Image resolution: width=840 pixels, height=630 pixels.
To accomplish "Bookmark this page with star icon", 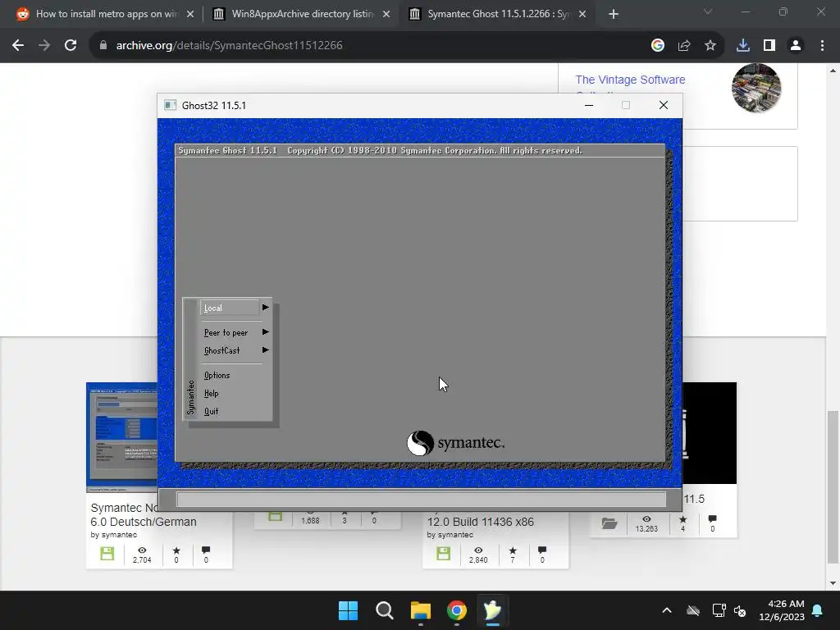I will point(710,46).
